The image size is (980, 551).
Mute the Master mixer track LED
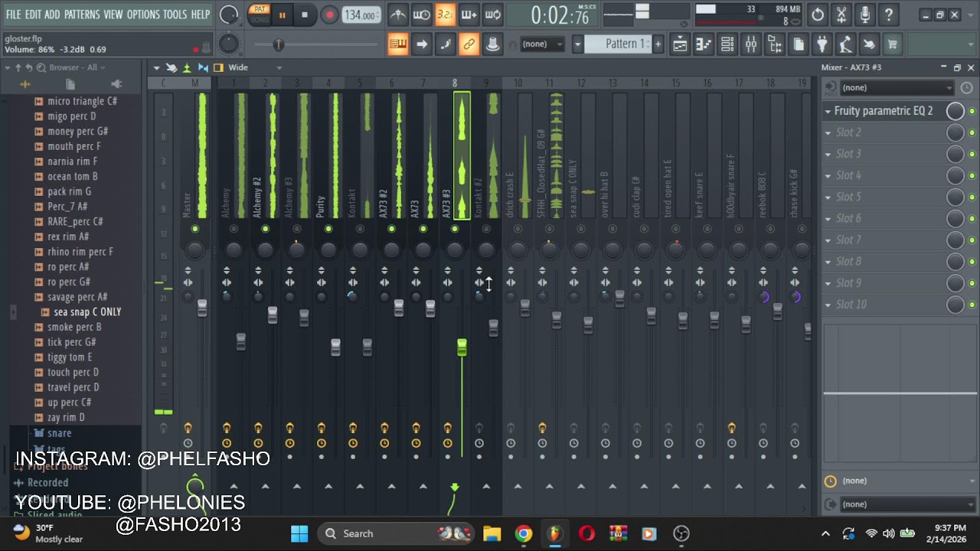195,229
